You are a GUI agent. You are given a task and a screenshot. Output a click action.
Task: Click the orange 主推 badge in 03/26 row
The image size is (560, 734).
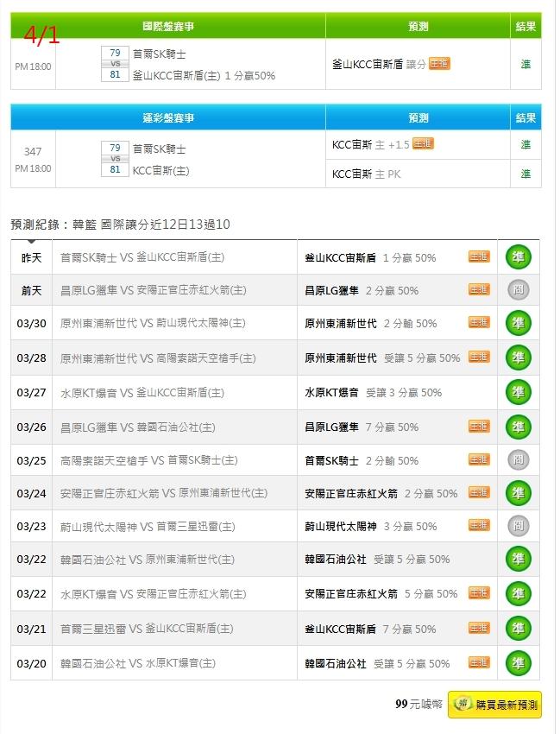[x=479, y=427]
